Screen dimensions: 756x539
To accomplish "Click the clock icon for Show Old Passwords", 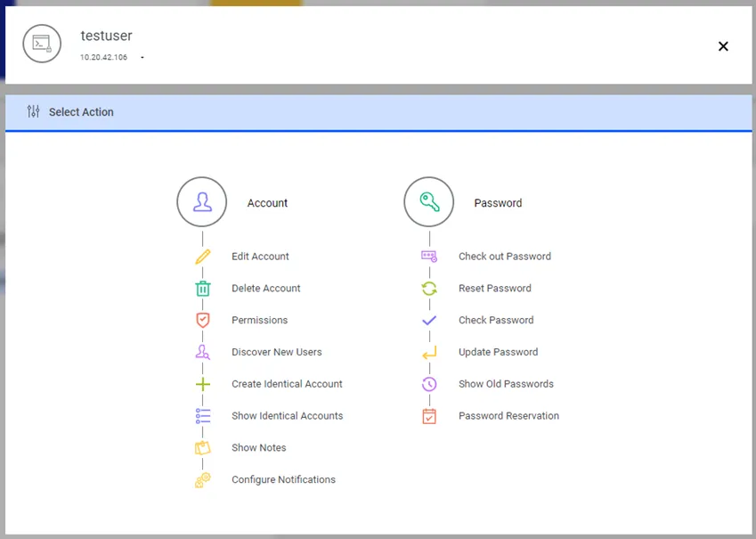I will [x=429, y=384].
